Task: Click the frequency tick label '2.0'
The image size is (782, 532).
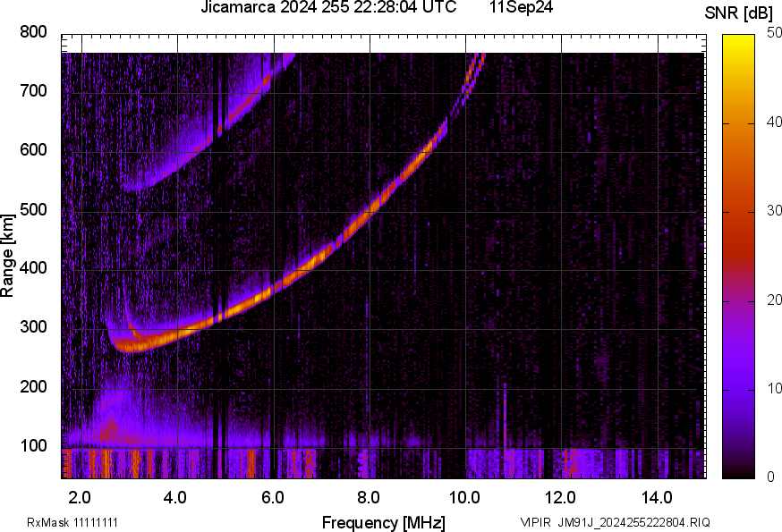Action: [x=80, y=498]
